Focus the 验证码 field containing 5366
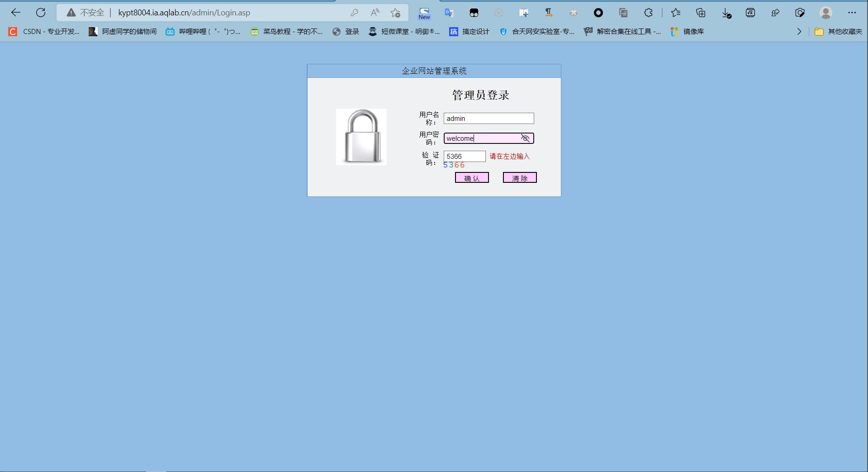This screenshot has width=868, height=472. (465, 156)
